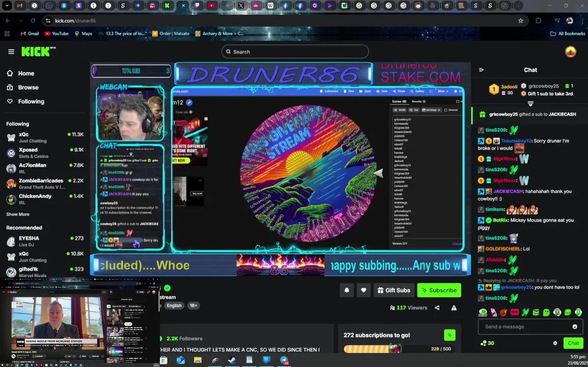Send message with the green Chat button
588x367 pixels.
573,343
